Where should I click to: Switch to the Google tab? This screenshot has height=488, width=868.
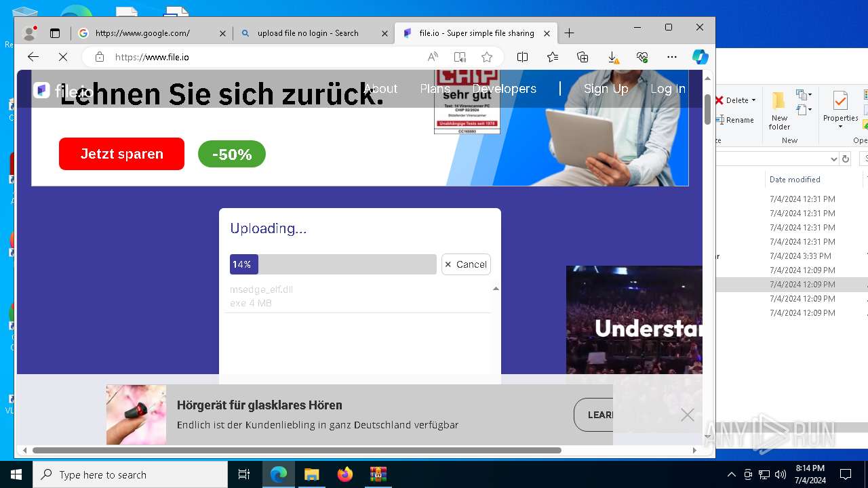[151, 33]
